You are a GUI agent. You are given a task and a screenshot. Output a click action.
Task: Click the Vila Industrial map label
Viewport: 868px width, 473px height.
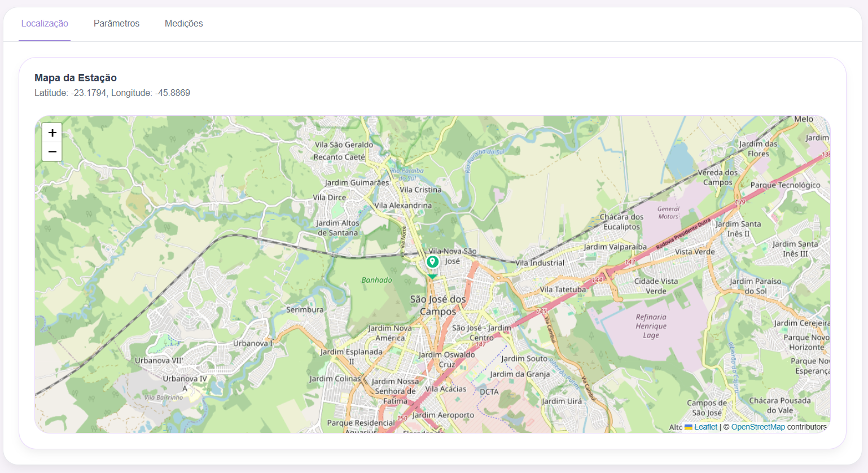pos(540,263)
